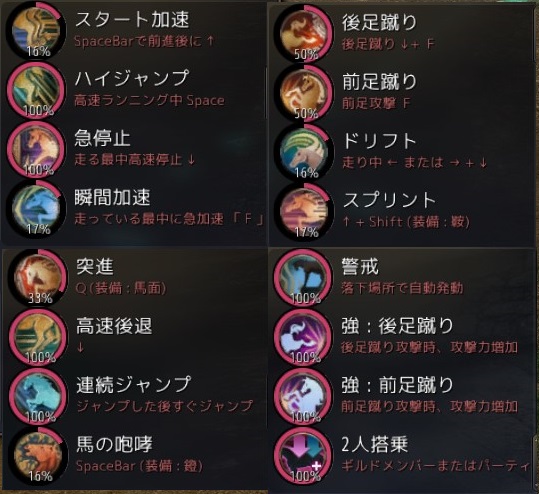Image resolution: width=539 pixels, height=494 pixels.
Task: Click the スプリント skill name text
Action: 389,200
